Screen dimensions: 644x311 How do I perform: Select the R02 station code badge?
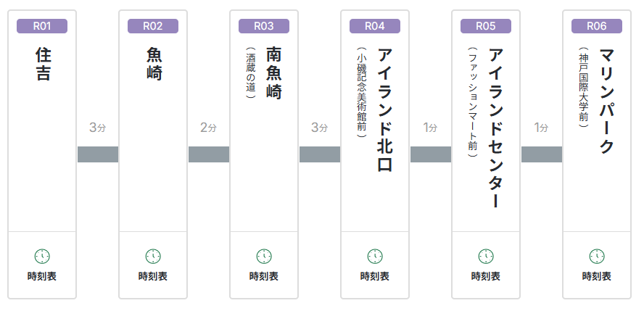click(x=153, y=26)
